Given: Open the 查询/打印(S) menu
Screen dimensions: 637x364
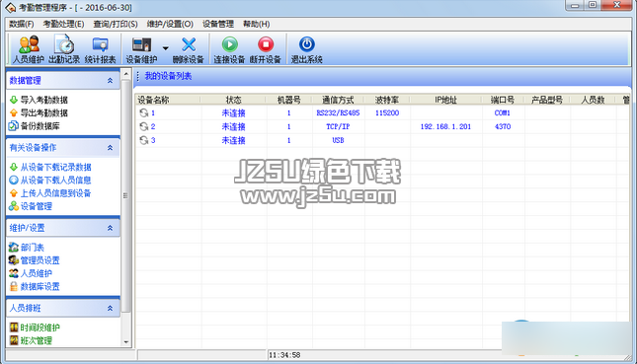Looking at the screenshot, I should [116, 24].
